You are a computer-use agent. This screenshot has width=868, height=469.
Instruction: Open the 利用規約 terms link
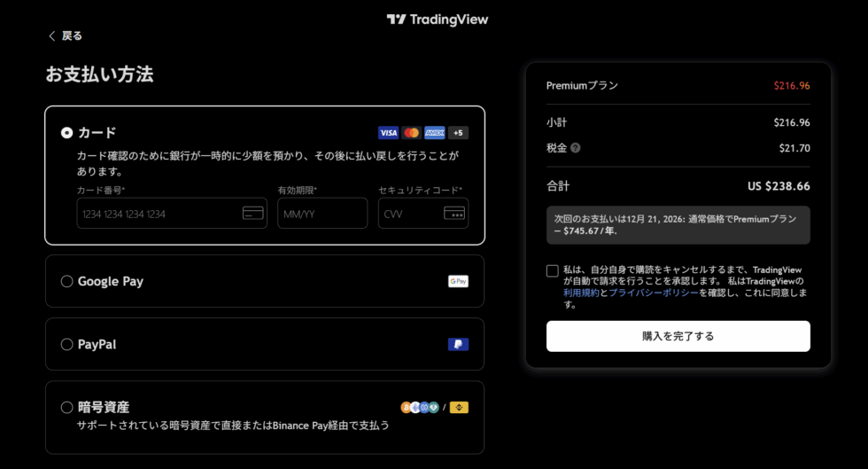click(580, 292)
